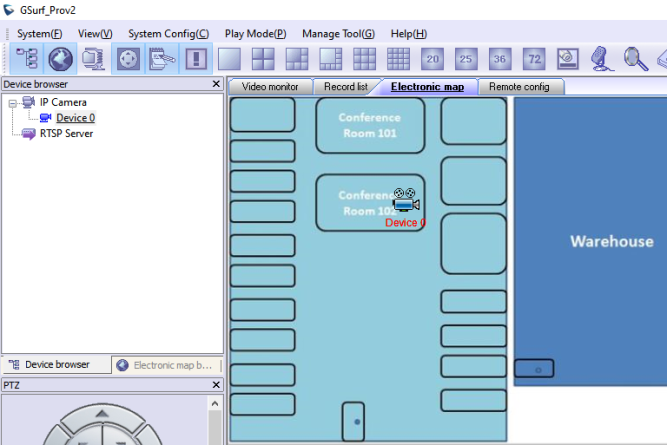Collapse the IP Camera tree node

pos(12,102)
